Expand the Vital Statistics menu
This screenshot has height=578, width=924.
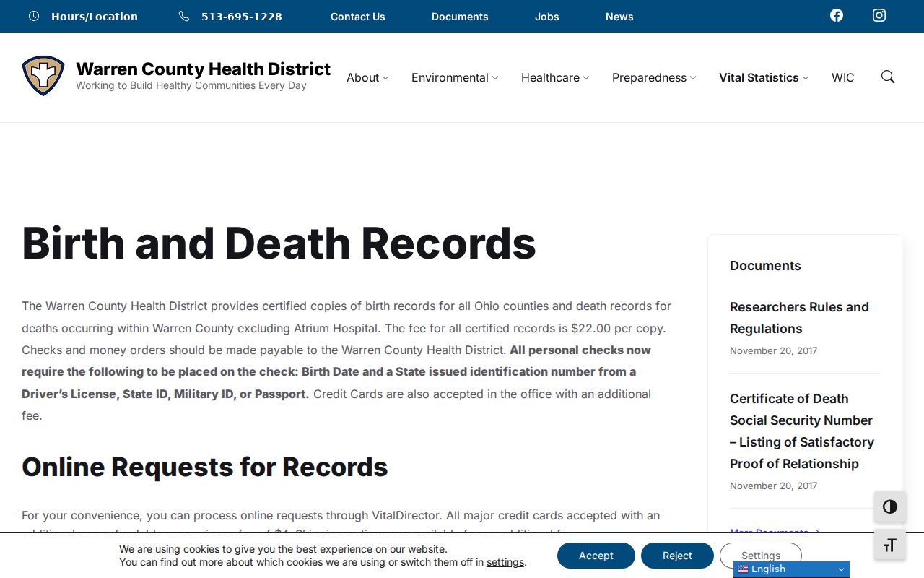(764, 77)
